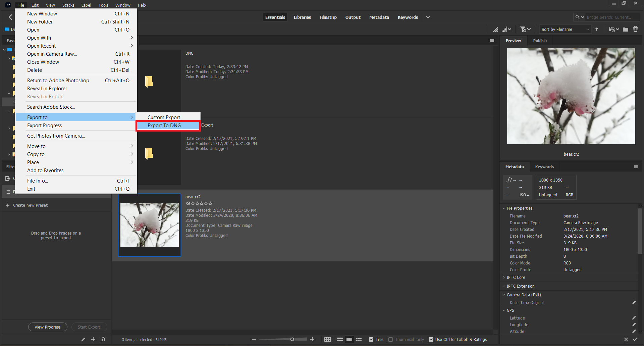Toggle Use Ctrl for Labels & Ratings
The width and height of the screenshot is (644, 346).
coord(431,340)
